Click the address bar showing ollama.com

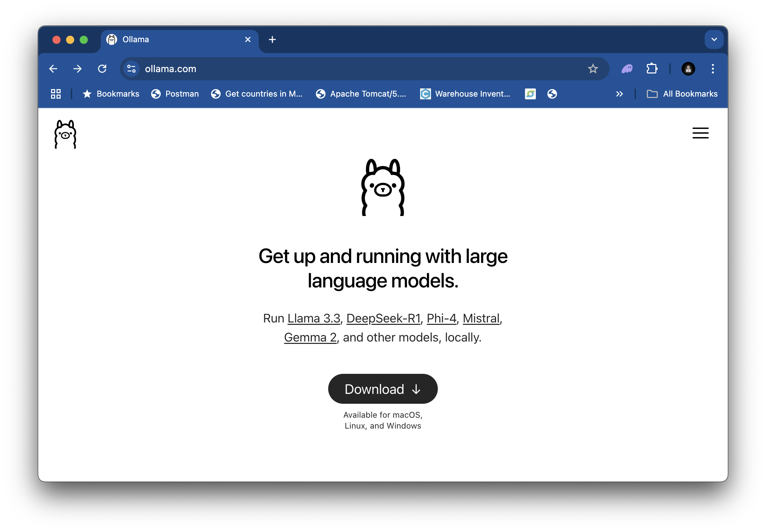tap(364, 69)
